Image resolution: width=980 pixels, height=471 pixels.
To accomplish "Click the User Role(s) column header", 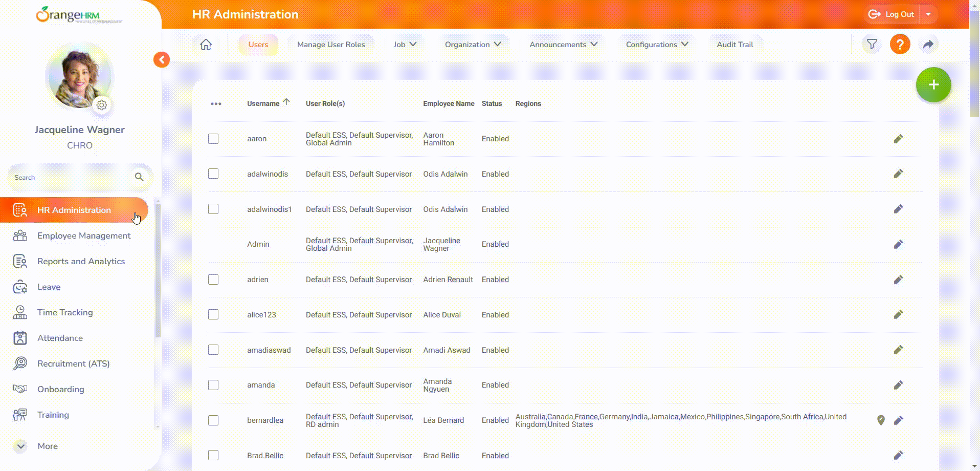I will (x=325, y=103).
